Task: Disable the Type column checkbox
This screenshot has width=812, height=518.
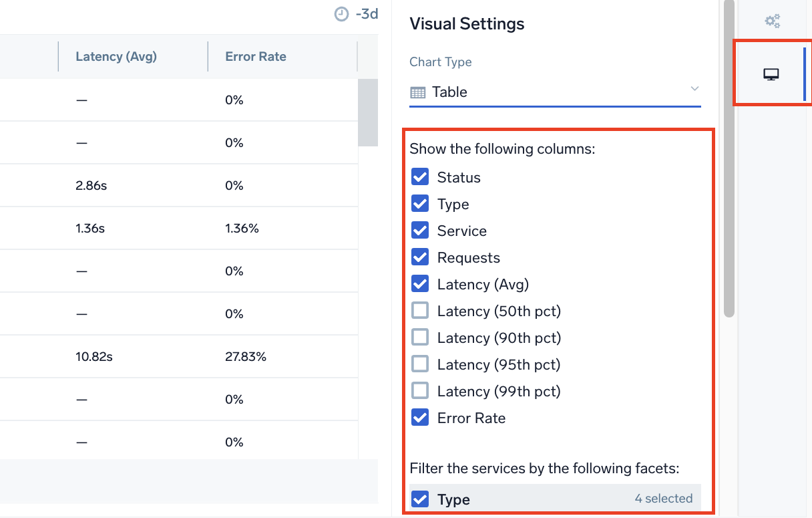Action: 420,203
